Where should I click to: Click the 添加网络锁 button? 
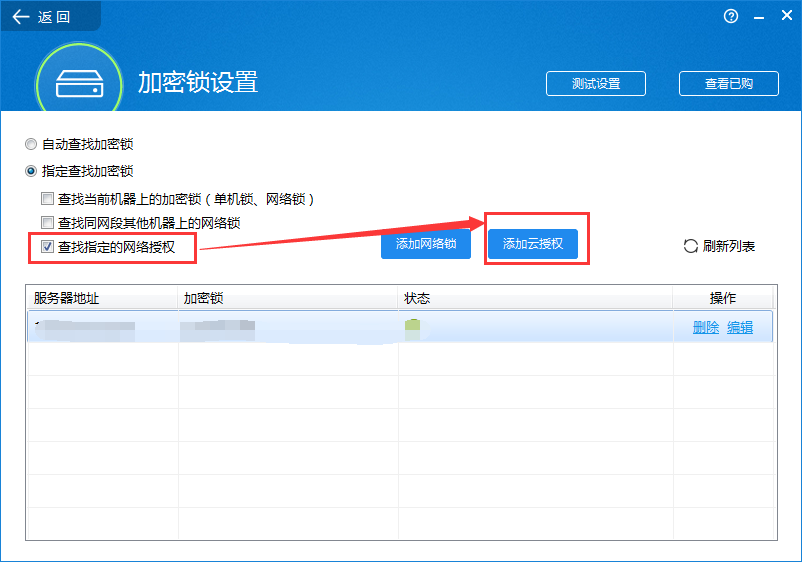[x=426, y=244]
